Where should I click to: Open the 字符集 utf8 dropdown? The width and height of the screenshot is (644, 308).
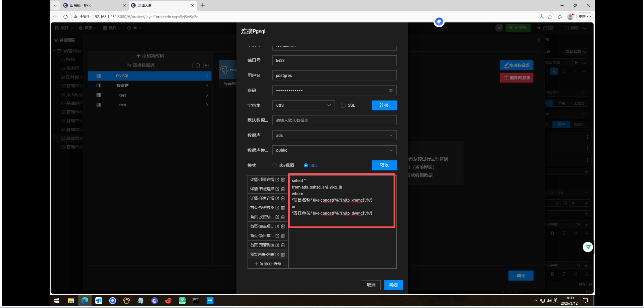coord(303,105)
